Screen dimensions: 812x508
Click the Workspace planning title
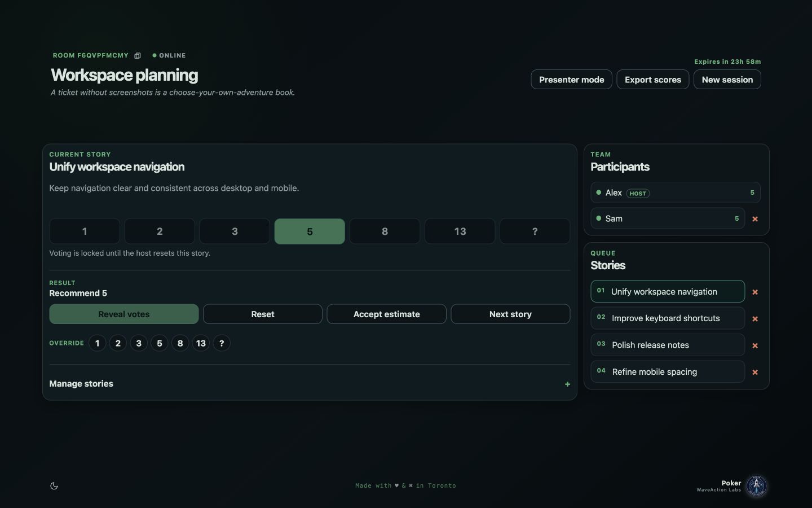pyautogui.click(x=125, y=75)
